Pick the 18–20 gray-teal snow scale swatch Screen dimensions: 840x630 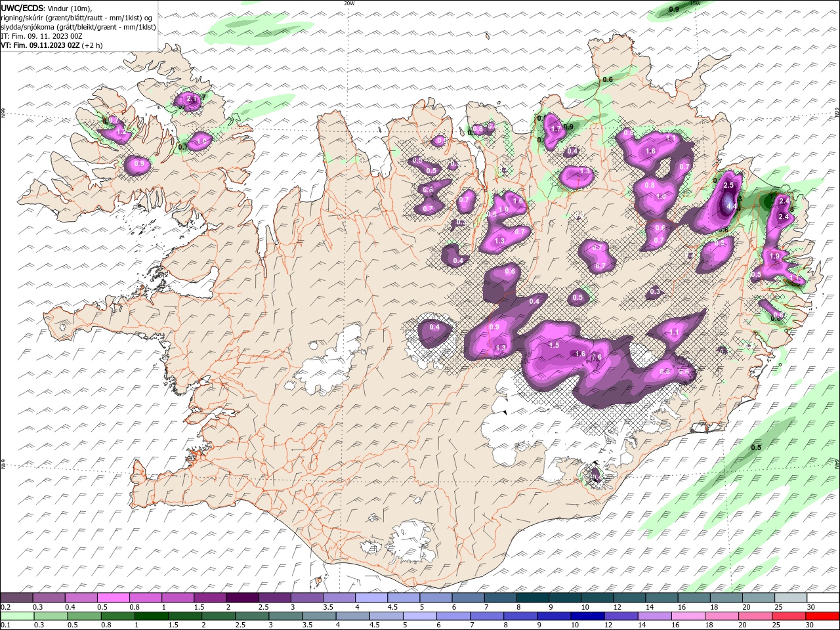(726, 598)
